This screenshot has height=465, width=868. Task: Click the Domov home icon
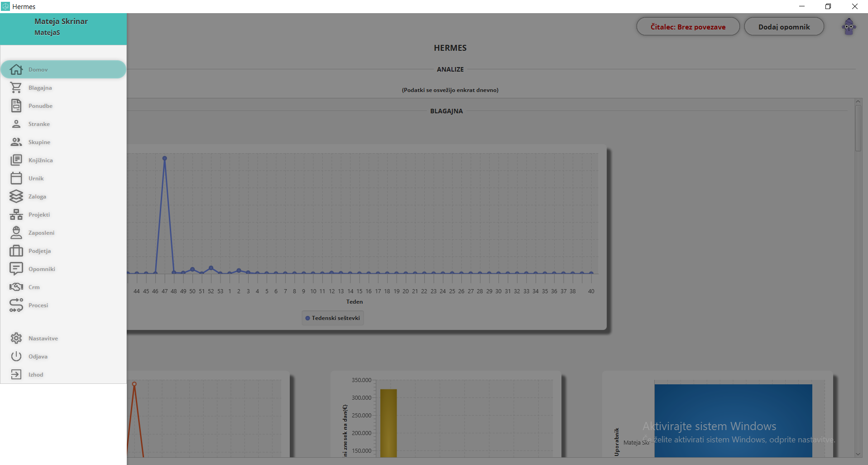16,69
